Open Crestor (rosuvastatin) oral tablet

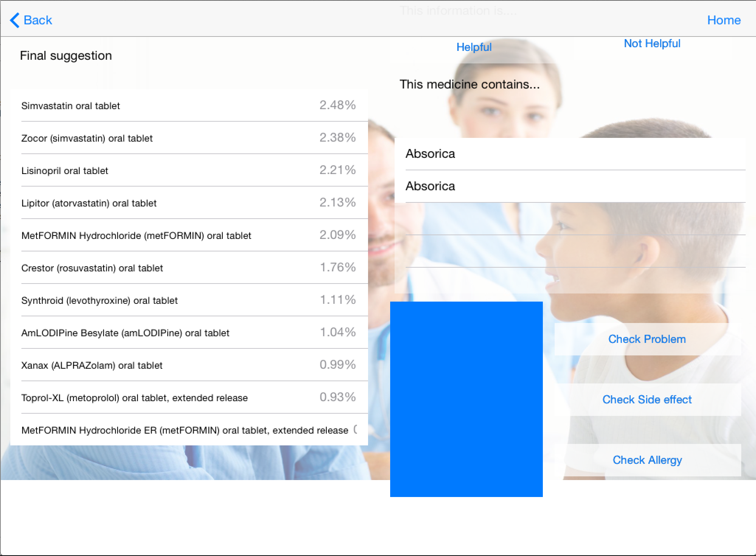pyautogui.click(x=189, y=268)
